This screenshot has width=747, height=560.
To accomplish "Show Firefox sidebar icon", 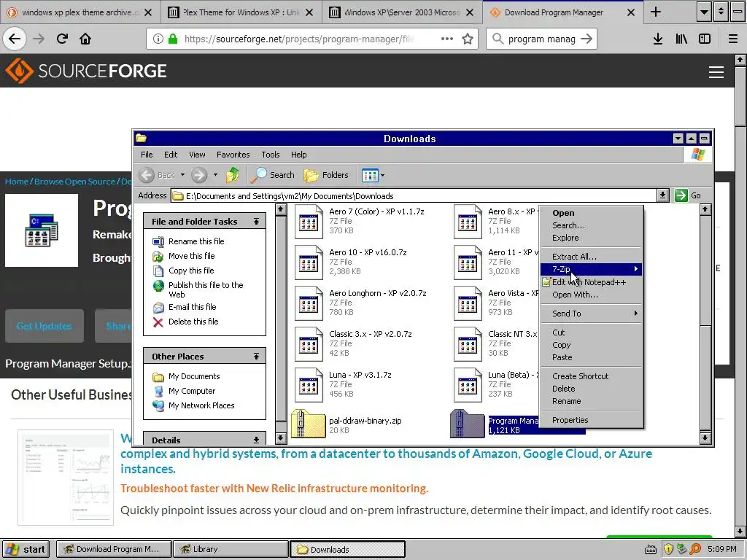I will coord(705,39).
